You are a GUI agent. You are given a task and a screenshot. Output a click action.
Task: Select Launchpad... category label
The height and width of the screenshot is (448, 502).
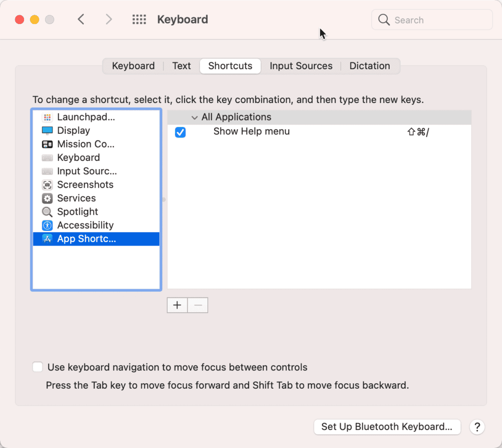(86, 117)
